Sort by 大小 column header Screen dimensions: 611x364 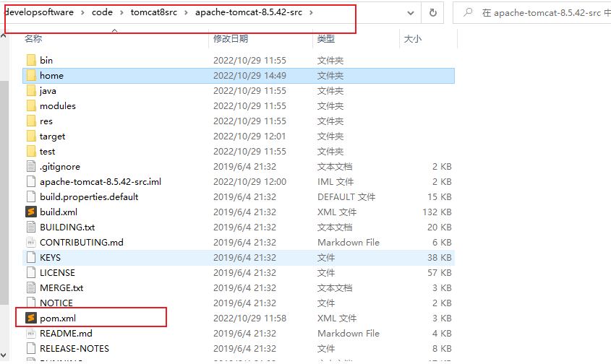click(x=413, y=38)
